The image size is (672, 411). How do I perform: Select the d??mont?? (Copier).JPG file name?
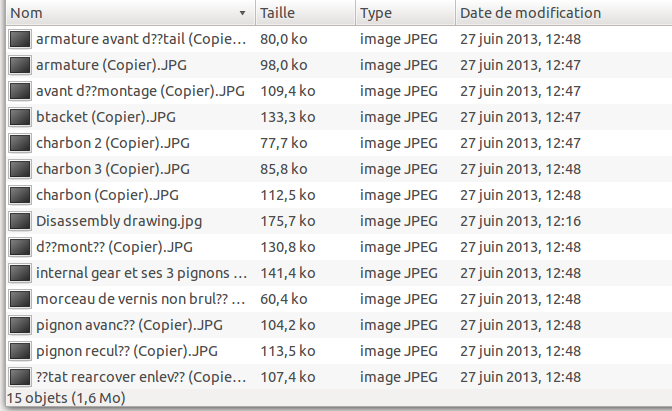pos(114,247)
